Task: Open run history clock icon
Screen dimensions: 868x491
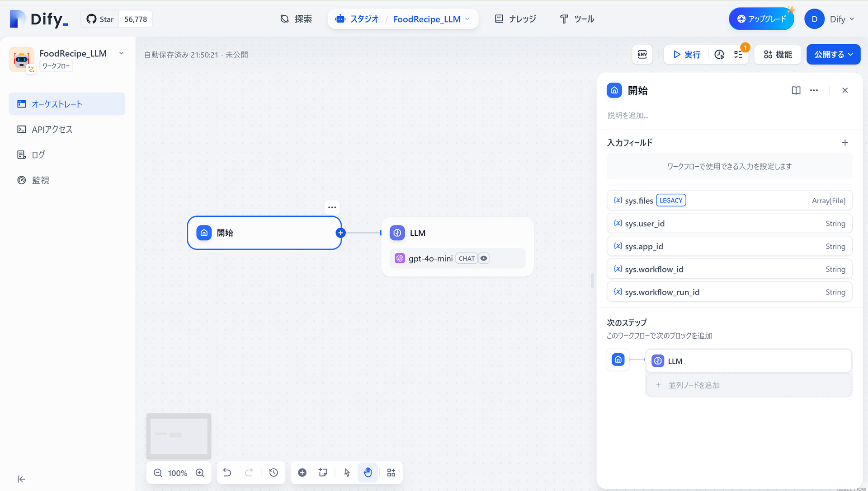Action: tap(719, 55)
